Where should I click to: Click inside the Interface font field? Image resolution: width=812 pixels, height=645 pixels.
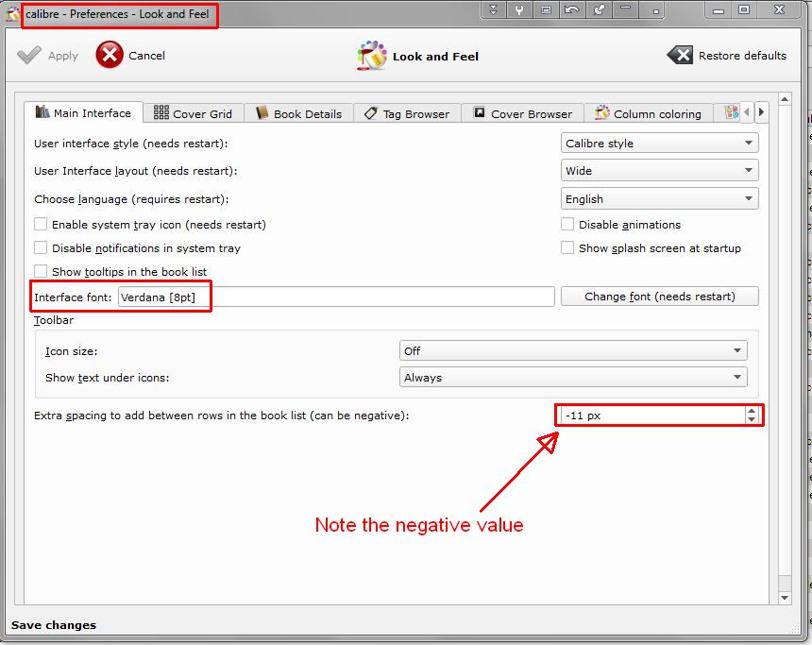coord(336,297)
